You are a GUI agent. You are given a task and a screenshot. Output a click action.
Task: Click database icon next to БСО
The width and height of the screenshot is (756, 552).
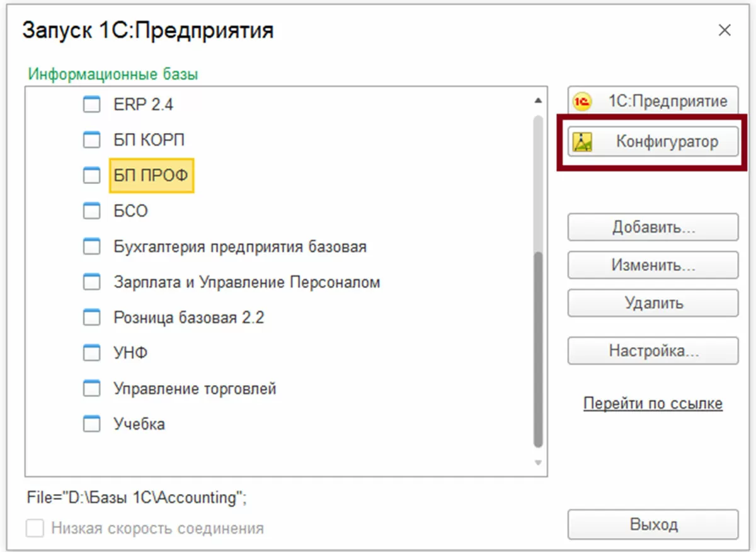(92, 210)
